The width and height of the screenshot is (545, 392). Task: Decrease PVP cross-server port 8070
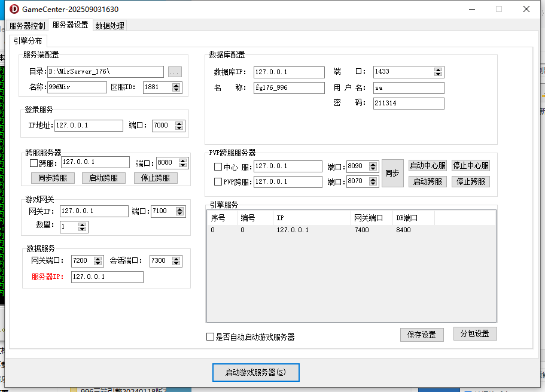[373, 184]
